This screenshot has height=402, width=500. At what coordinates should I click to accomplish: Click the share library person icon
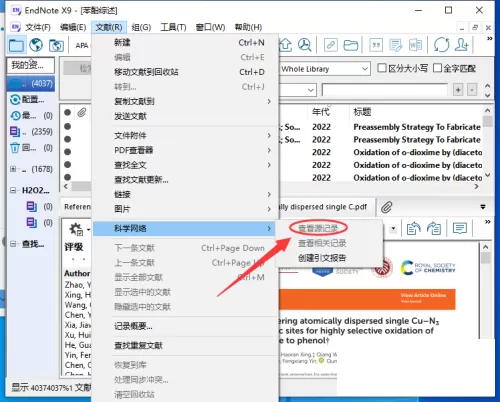(462, 45)
